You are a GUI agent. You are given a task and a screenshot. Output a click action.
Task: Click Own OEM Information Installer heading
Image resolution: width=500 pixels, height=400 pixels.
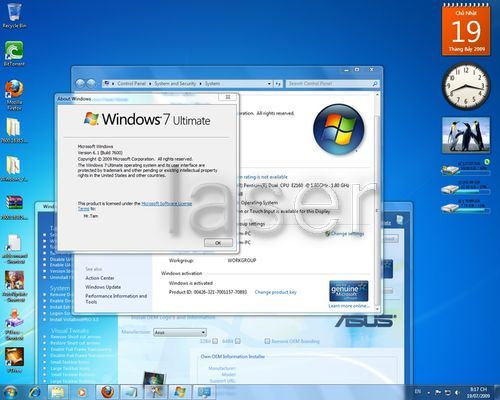pyautogui.click(x=232, y=356)
